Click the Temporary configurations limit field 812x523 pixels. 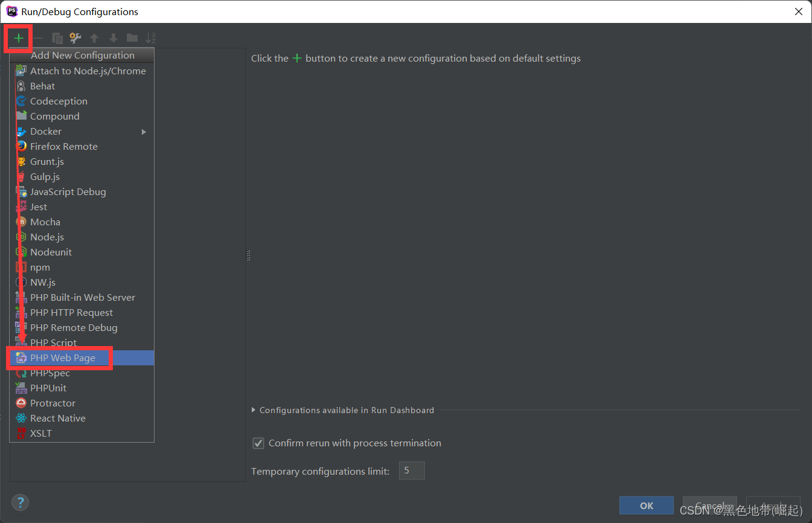(x=412, y=470)
